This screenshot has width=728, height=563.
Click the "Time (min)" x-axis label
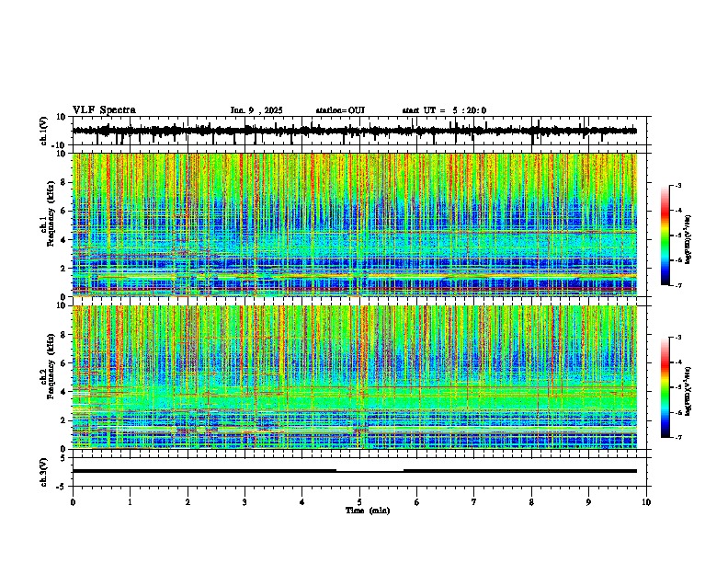click(368, 511)
